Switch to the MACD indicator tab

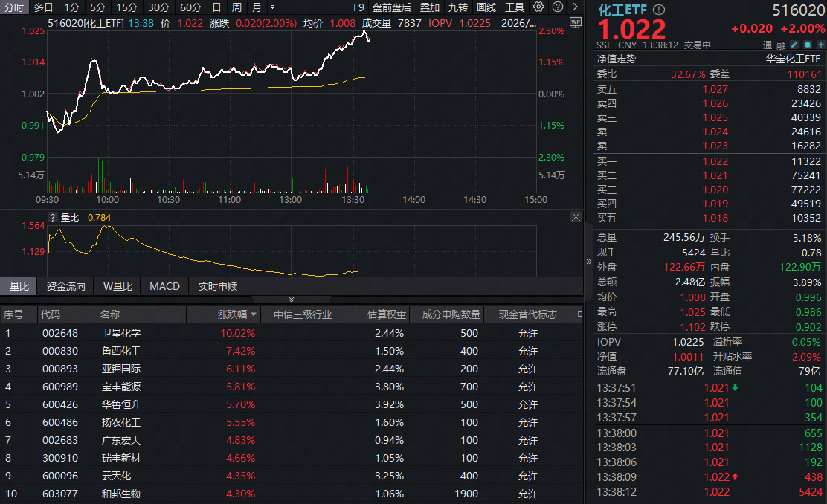tap(164, 286)
